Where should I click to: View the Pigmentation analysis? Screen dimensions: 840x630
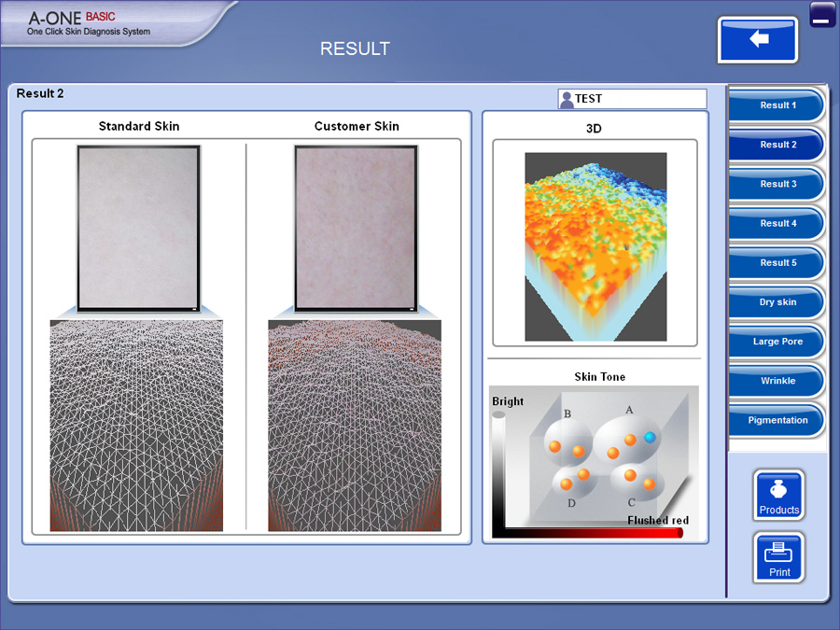pyautogui.click(x=777, y=420)
